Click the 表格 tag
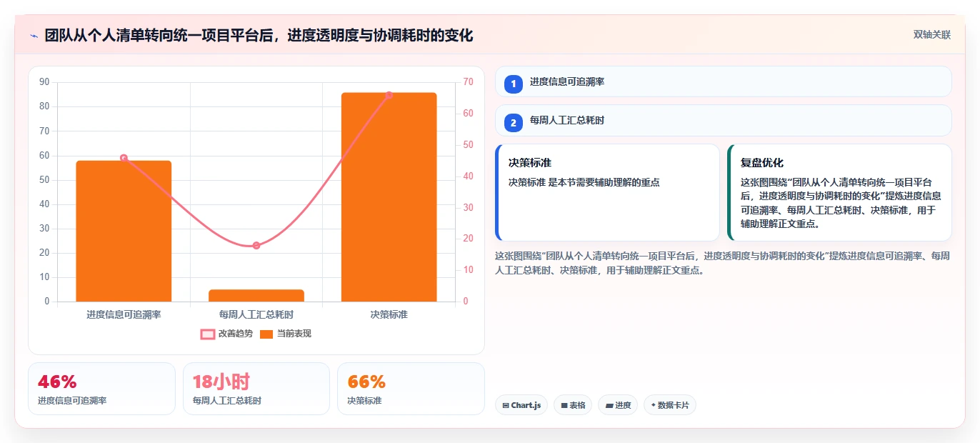This screenshot has width=980, height=443. (573, 405)
